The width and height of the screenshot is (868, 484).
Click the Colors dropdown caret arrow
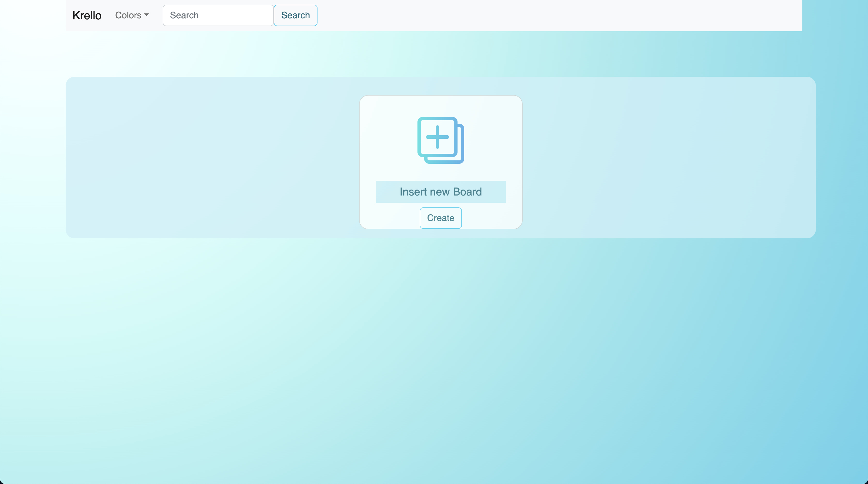146,15
